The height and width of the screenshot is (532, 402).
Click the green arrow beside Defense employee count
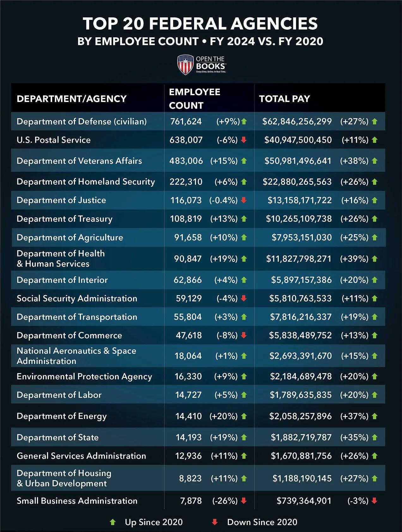tap(244, 121)
